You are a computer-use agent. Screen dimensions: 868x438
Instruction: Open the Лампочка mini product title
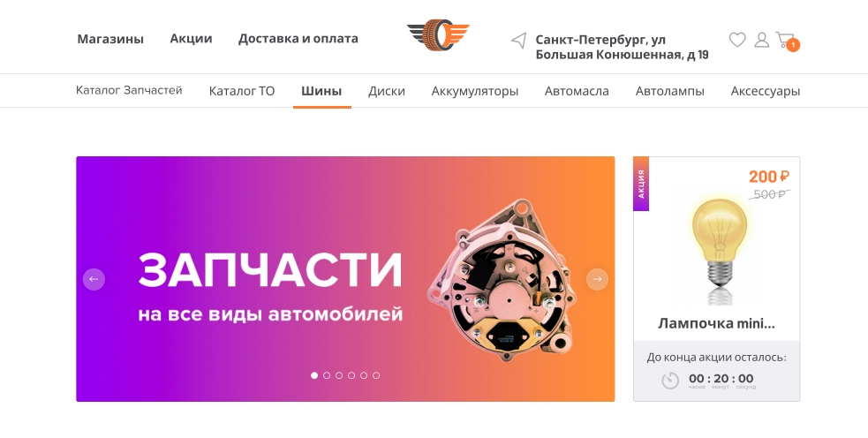(716, 323)
